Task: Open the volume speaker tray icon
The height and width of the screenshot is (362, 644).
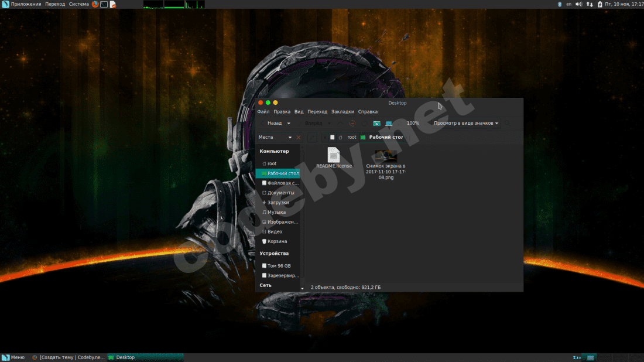Action: (578, 4)
